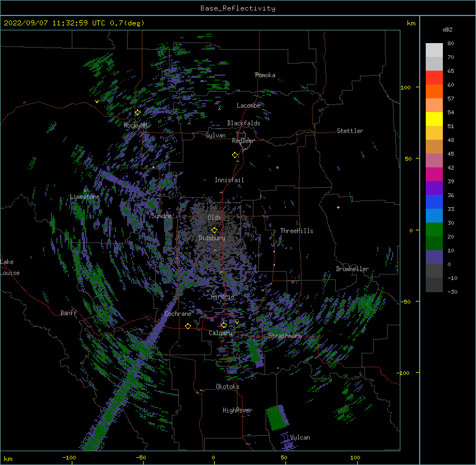Screen dimensions: 476x465
Task: Click the RockyMH map label
Action: click(x=135, y=126)
